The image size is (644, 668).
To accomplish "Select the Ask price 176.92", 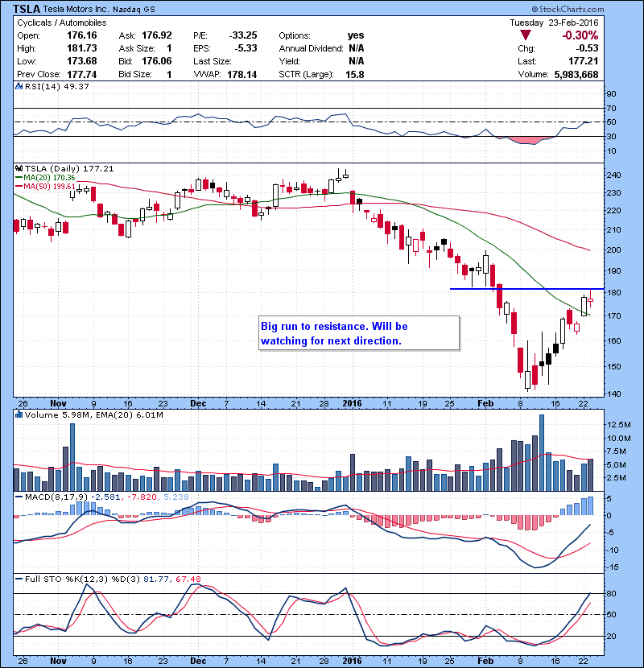I will point(157,35).
